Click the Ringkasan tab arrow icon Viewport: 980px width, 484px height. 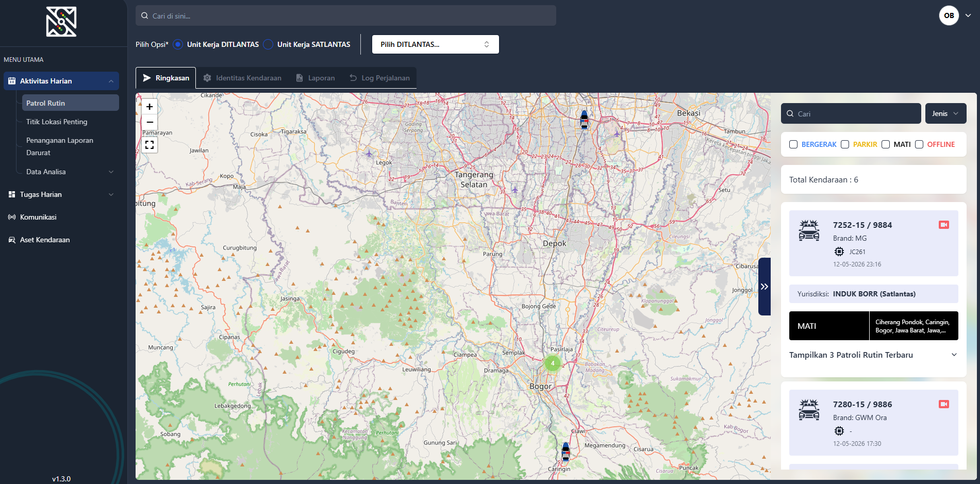point(147,78)
